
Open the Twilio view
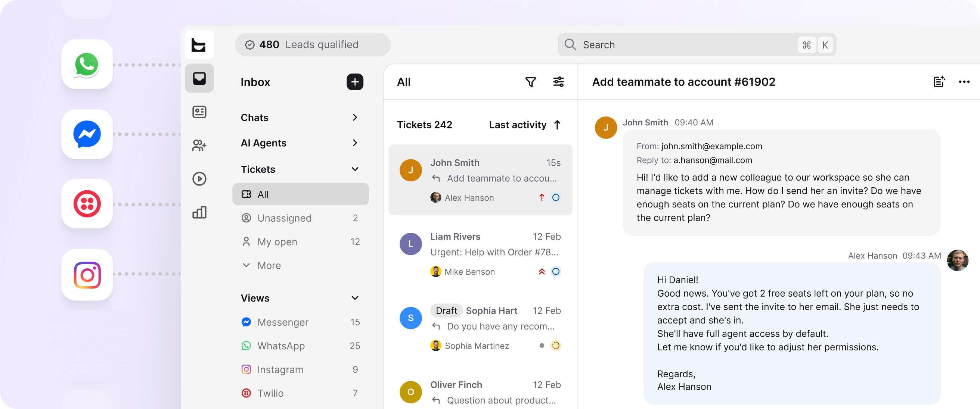click(300, 393)
